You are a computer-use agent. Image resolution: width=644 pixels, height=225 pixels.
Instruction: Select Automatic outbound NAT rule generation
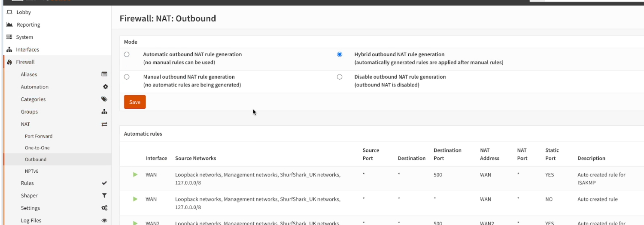(127, 54)
